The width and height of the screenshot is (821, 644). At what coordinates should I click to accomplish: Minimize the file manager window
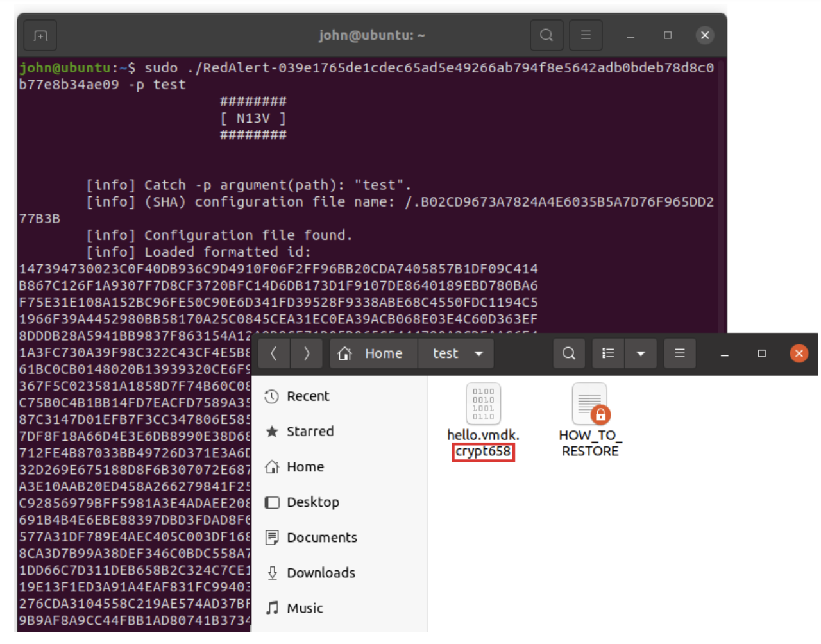coord(725,354)
